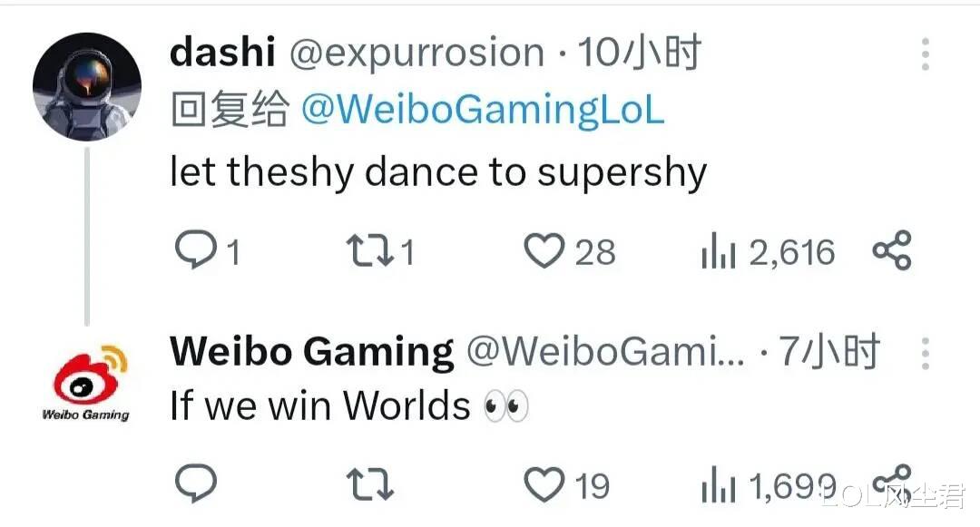Share dashi's tweet
980x527 pixels.
(x=892, y=250)
